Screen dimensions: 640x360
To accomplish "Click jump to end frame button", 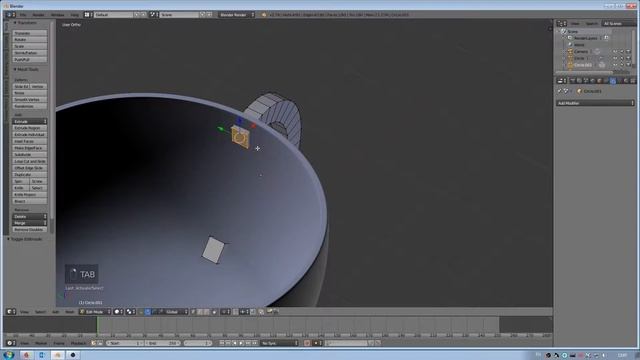I will click(x=255, y=343).
